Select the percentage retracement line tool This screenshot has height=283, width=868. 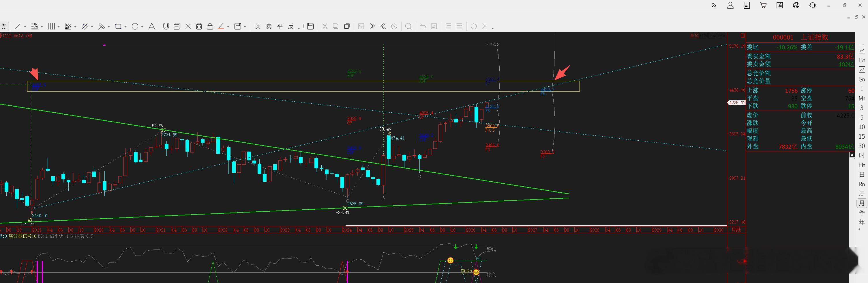coord(34,26)
